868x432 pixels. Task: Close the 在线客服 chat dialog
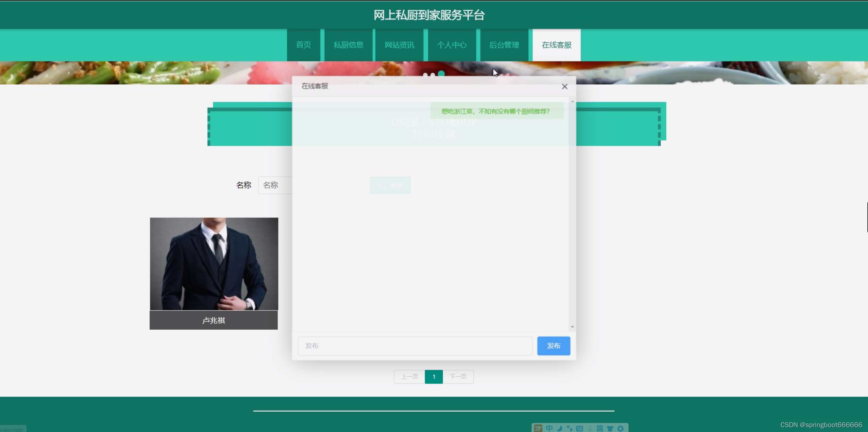(564, 86)
